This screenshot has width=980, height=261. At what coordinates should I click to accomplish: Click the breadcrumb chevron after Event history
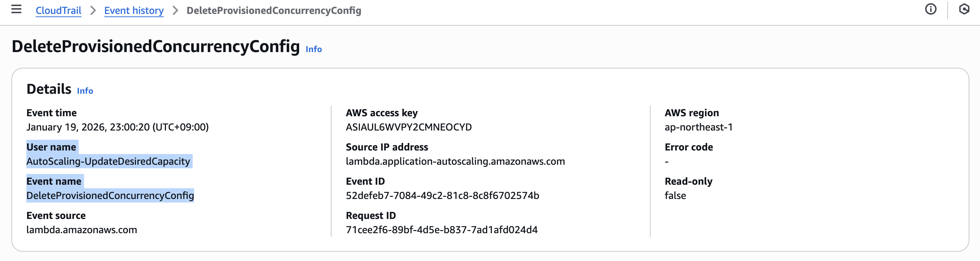[x=175, y=11]
